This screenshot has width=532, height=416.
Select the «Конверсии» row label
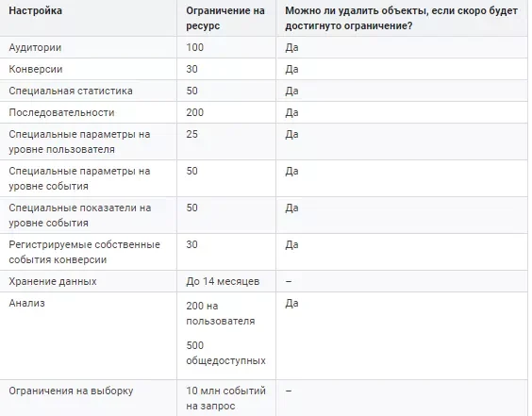coord(36,69)
